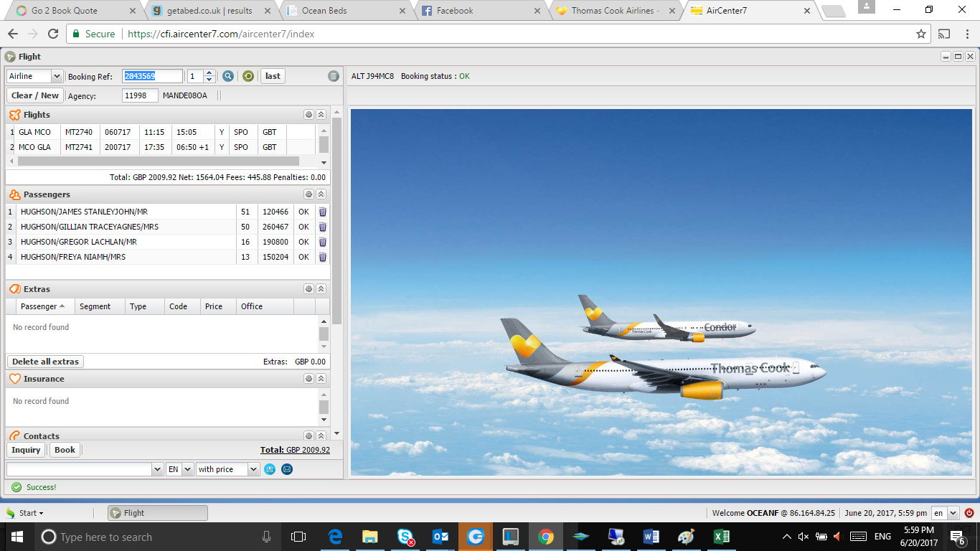Viewport: 980px width, 551px height.
Task: Select the MCO GLA flight row
Action: point(161,147)
